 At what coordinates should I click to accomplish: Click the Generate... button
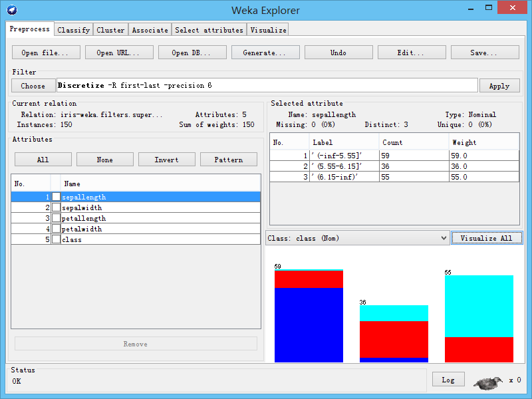(x=265, y=53)
